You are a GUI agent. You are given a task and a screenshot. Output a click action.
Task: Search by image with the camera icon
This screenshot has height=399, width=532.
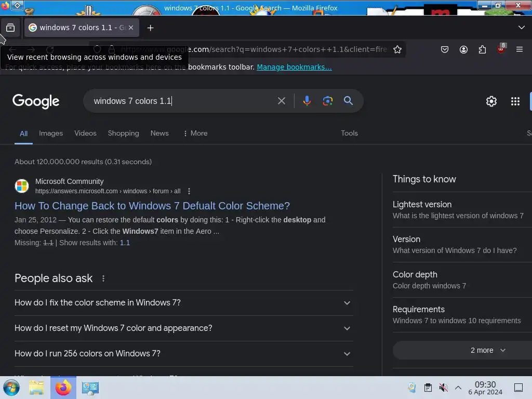pos(327,101)
